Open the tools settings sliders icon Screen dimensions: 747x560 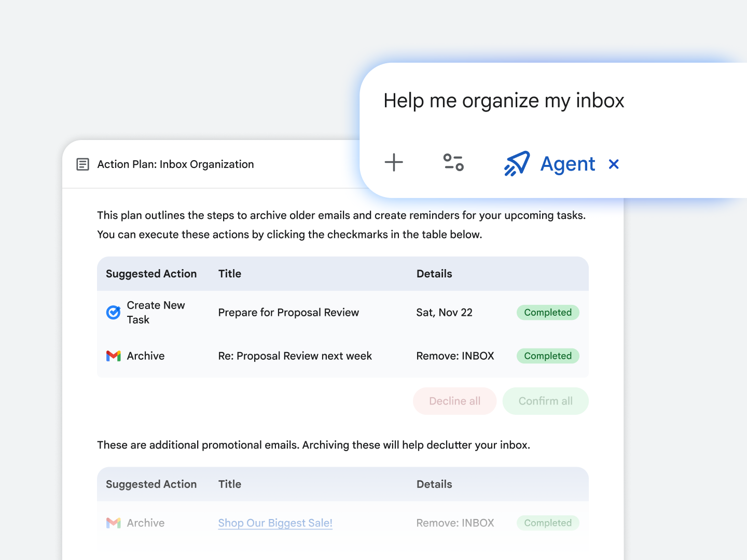point(453,162)
